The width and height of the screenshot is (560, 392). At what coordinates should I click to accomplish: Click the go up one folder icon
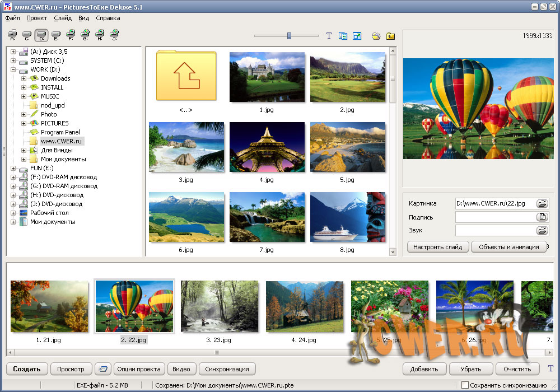(390, 36)
